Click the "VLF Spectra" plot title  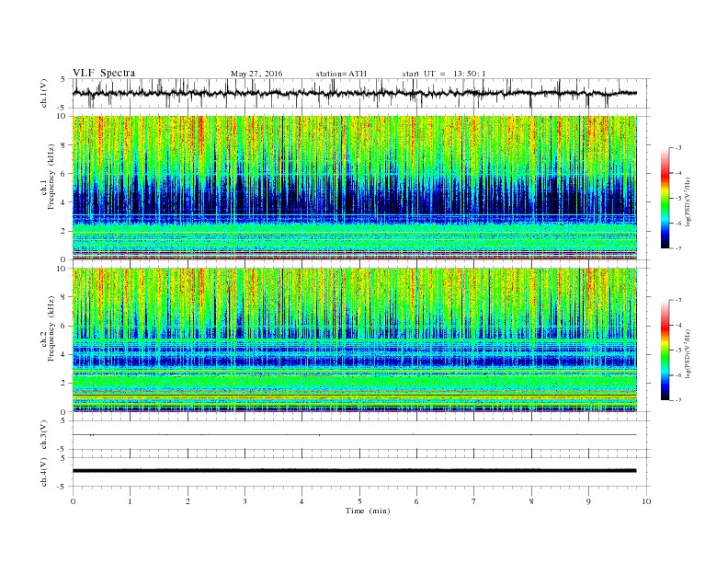coord(104,73)
